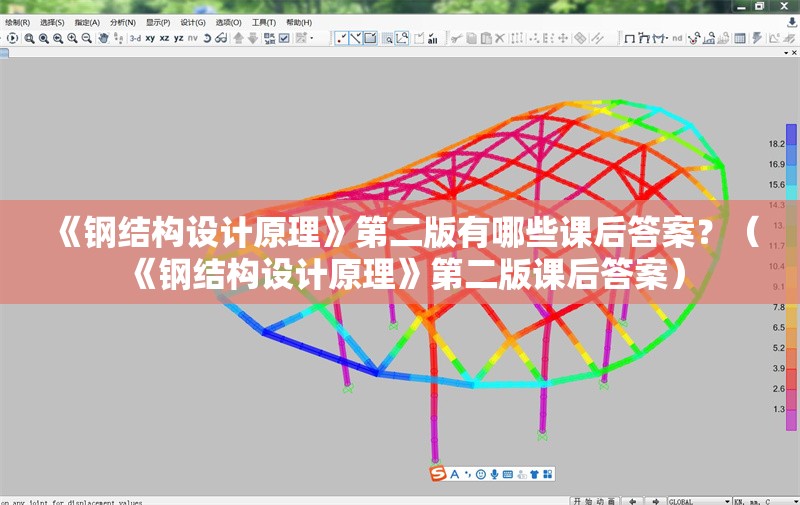
Task: Open the 帮助(H) menu
Action: coord(299,22)
